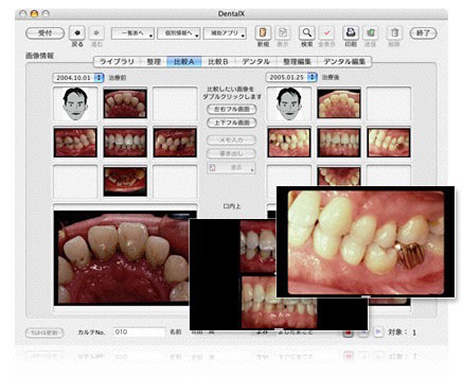Open the 表示 popup under 書き出し
468x380 pixels.
coord(231,168)
